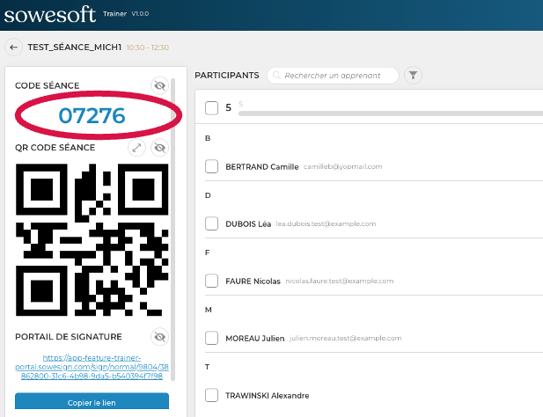Hide the Portail de signature link
The width and height of the screenshot is (543, 417).
tap(160, 337)
